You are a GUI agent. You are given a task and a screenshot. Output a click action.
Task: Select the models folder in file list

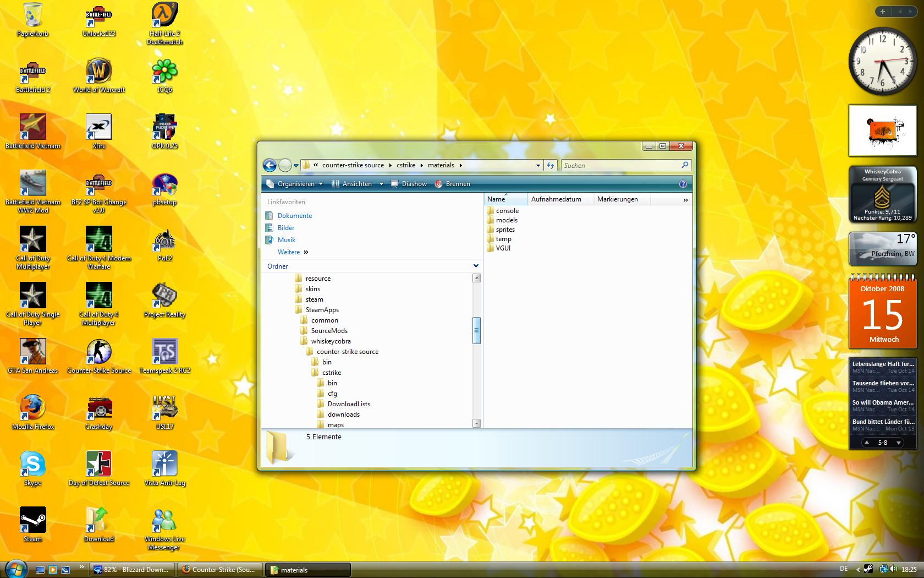[x=507, y=220]
